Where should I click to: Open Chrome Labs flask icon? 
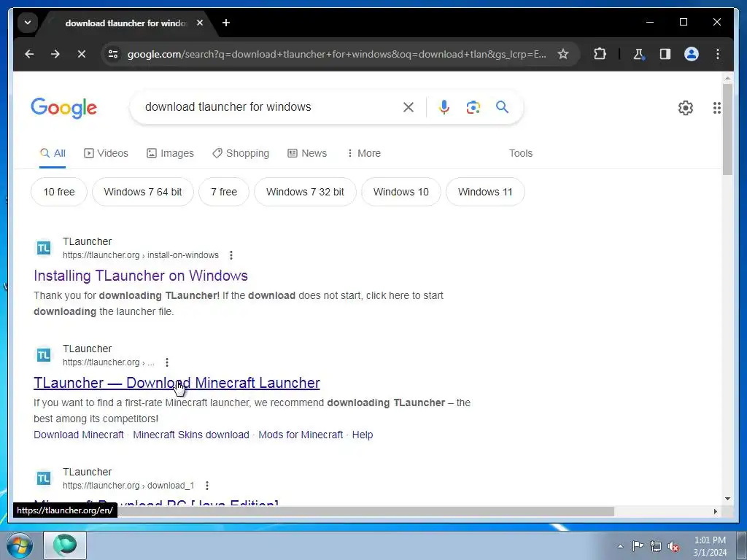tap(639, 54)
